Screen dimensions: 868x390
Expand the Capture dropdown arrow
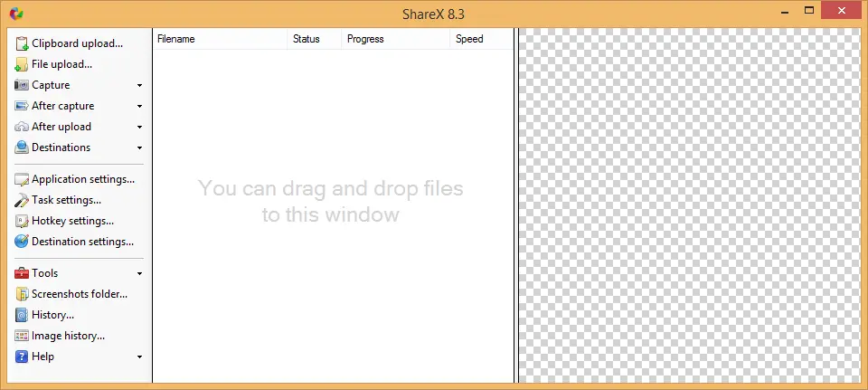tap(139, 85)
